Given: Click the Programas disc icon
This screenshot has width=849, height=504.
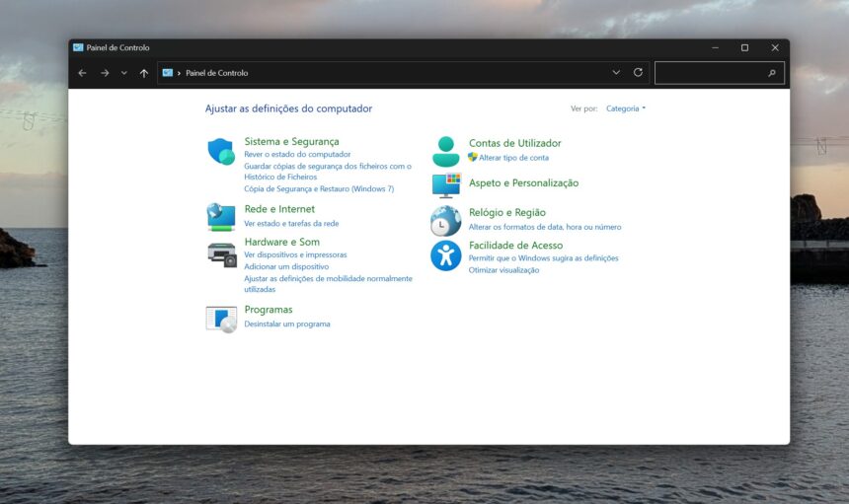Looking at the screenshot, I should click(221, 319).
